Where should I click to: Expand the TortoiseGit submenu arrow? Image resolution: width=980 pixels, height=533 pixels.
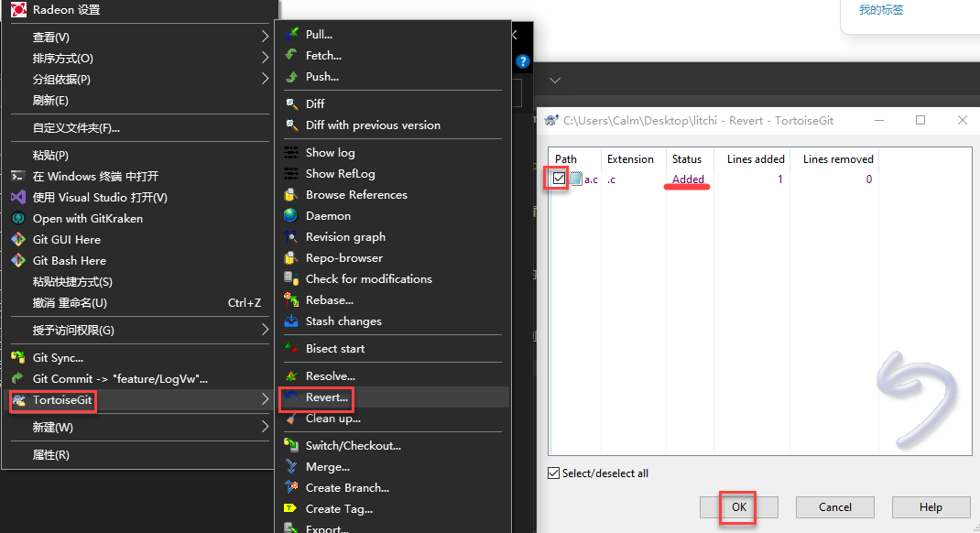pos(265,399)
